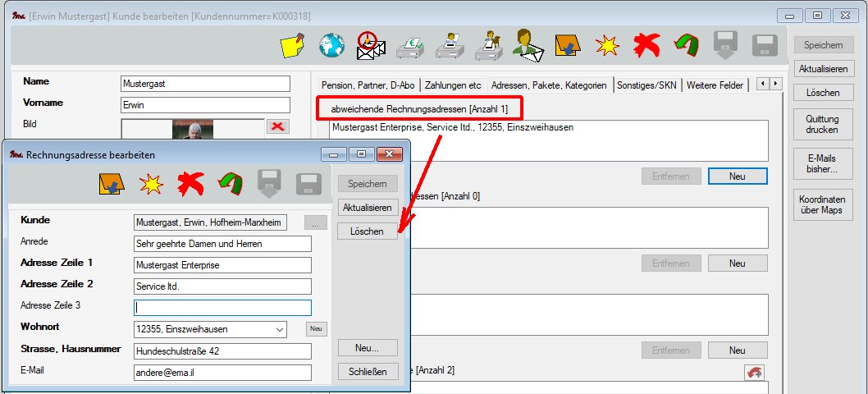Open the Sonstiges/SKN tab
The width and height of the screenshot is (868, 394).
click(647, 85)
